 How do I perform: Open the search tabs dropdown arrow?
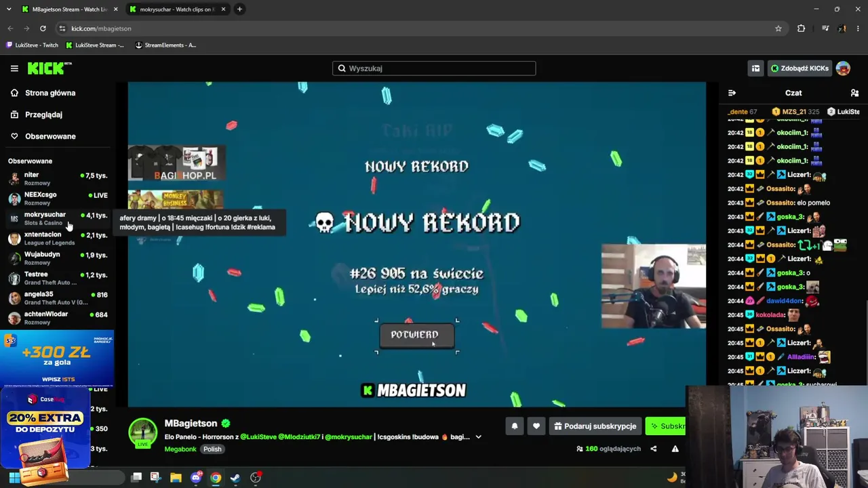click(x=9, y=9)
